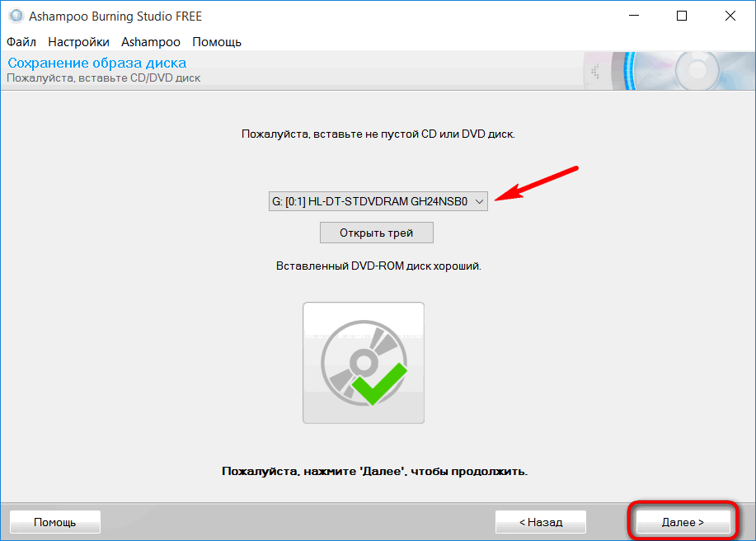Click the DVD-ROM disc status message
Image resolution: width=756 pixels, height=541 pixels.
[x=378, y=266]
